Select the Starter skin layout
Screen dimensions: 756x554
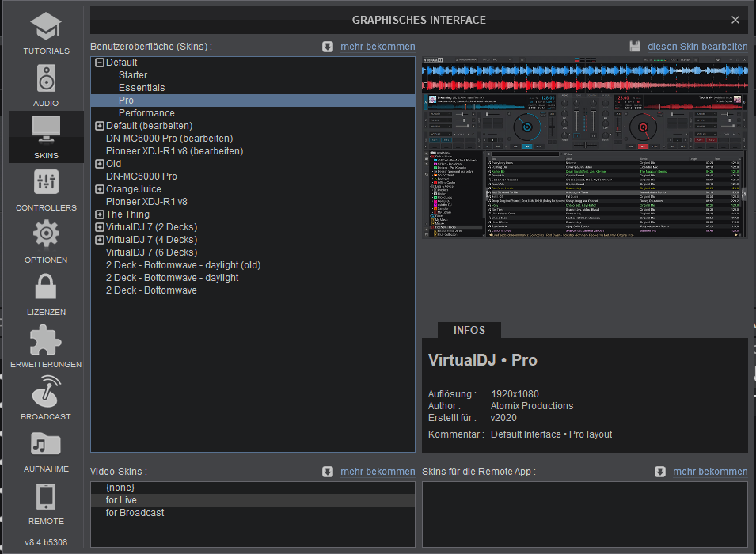(253, 75)
